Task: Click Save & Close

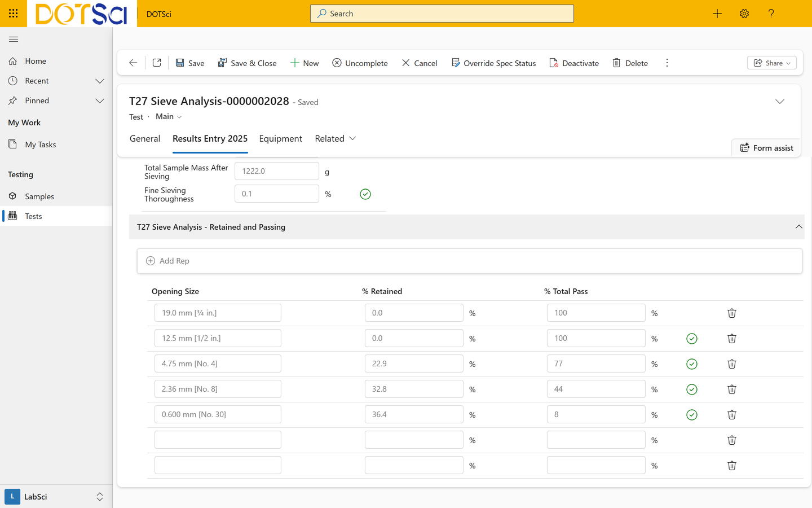Action: click(x=248, y=63)
